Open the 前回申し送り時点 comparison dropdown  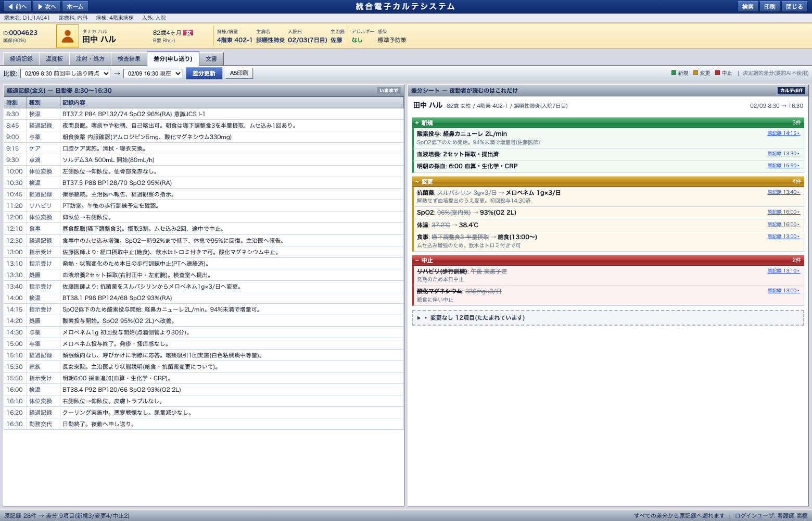pos(66,73)
